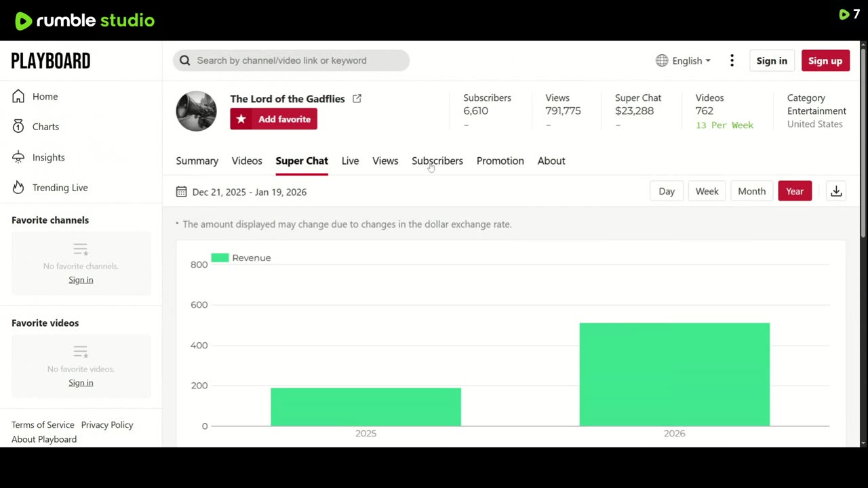Click the Category Entertainment text
868x488 pixels.
(x=816, y=104)
